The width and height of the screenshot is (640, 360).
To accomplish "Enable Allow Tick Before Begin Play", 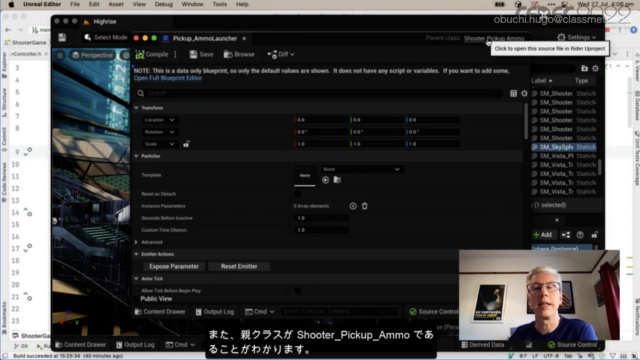I will (x=298, y=291).
